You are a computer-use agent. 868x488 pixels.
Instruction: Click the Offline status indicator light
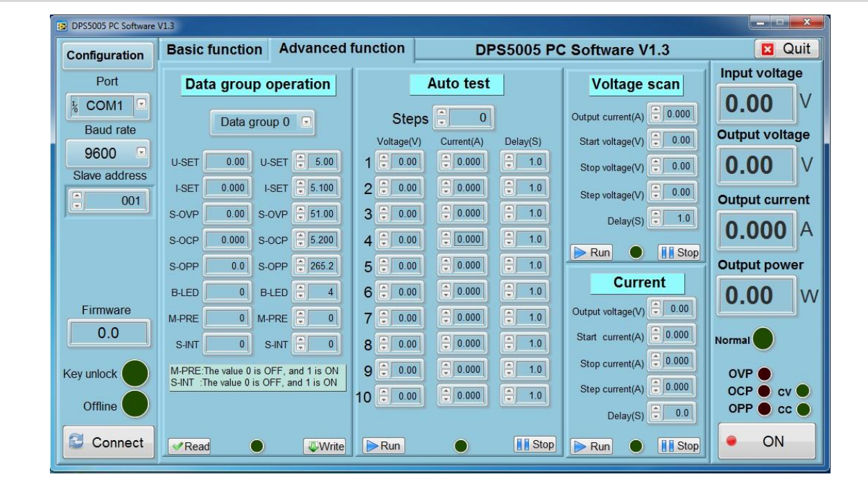[135, 404]
